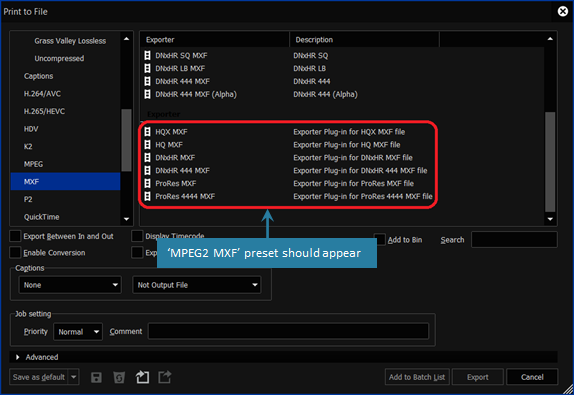Select H.265/HEVC category
Viewport: 574px width, 395px height.
(44, 111)
